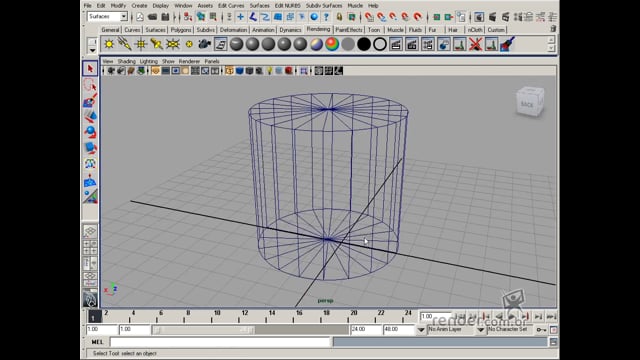Toggle select by object type icon
The height and width of the screenshot is (360, 640).
click(x=201, y=17)
